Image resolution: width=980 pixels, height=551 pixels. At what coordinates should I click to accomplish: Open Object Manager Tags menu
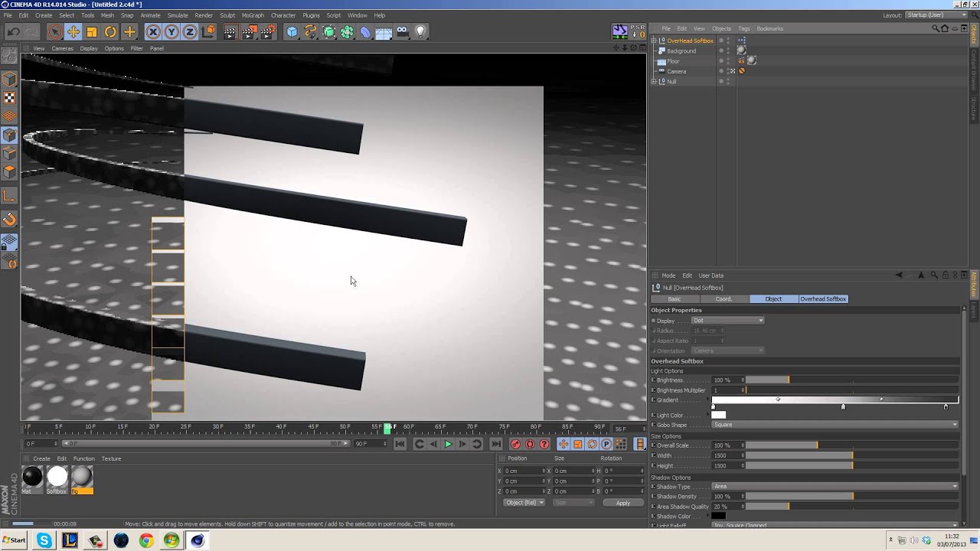point(744,28)
